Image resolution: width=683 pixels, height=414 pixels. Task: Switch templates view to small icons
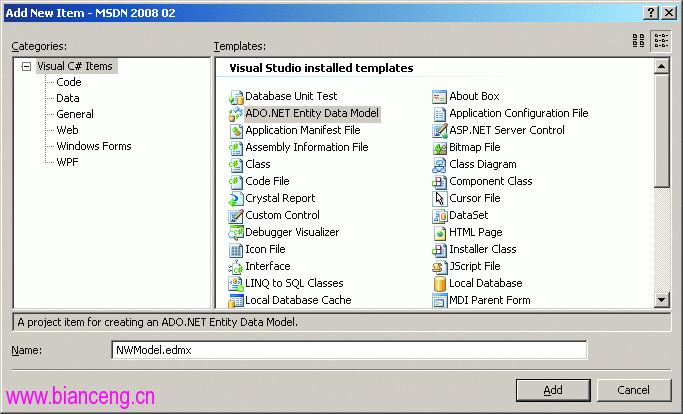pyautogui.click(x=661, y=41)
